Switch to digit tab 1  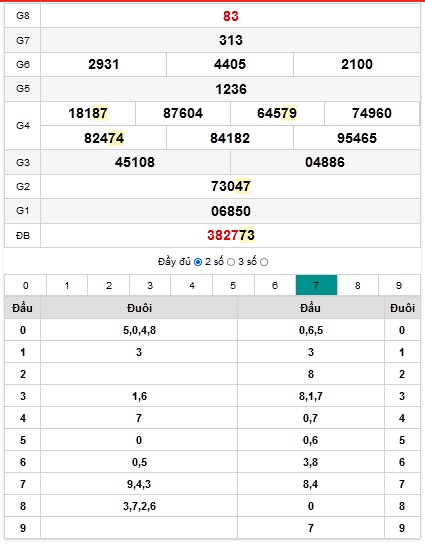point(67,285)
